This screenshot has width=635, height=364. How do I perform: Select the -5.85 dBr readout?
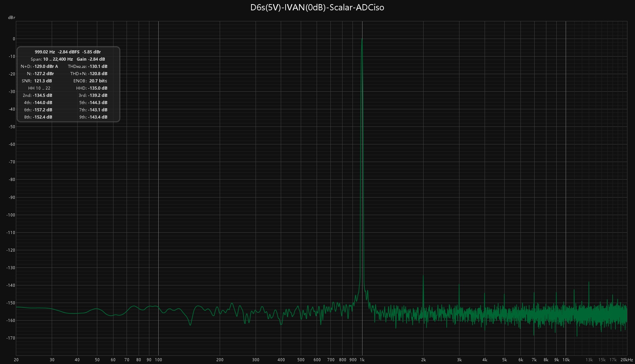click(x=92, y=52)
